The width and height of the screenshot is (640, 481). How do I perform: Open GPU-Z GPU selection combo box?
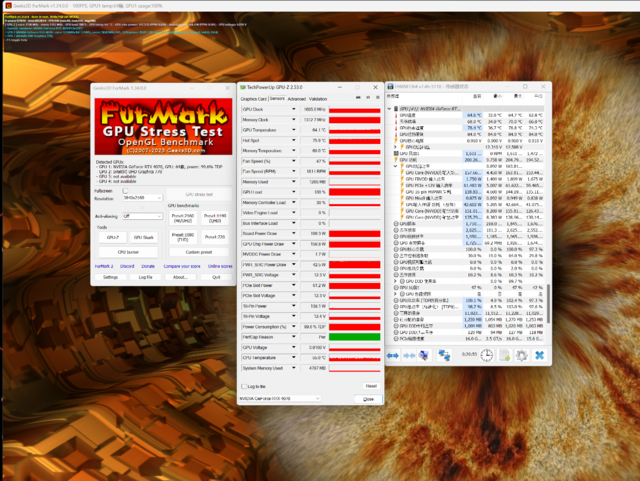coord(280,399)
